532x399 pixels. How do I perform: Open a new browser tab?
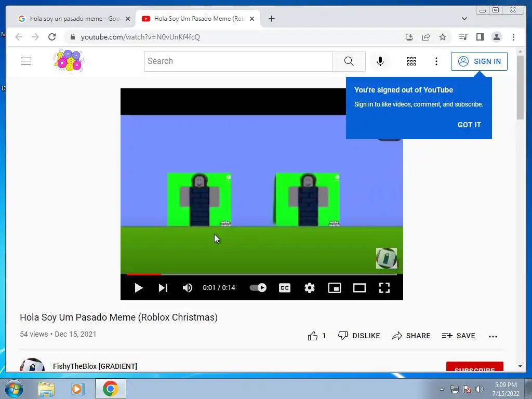[x=271, y=19]
